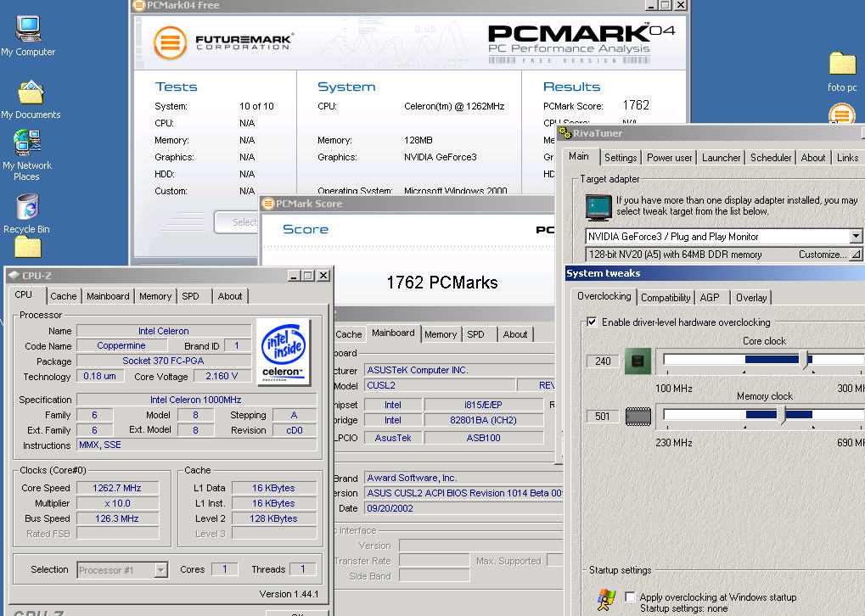Open RivaTuner Launcher tab

pos(721,158)
